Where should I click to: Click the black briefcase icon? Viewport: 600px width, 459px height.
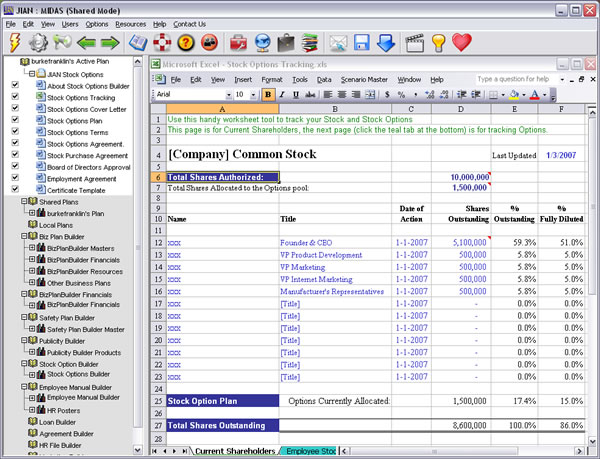tap(286, 42)
